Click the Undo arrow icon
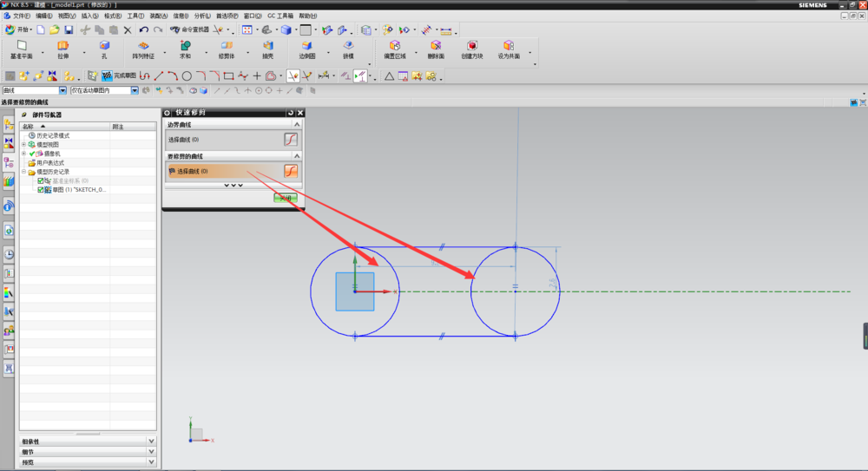 tap(144, 29)
